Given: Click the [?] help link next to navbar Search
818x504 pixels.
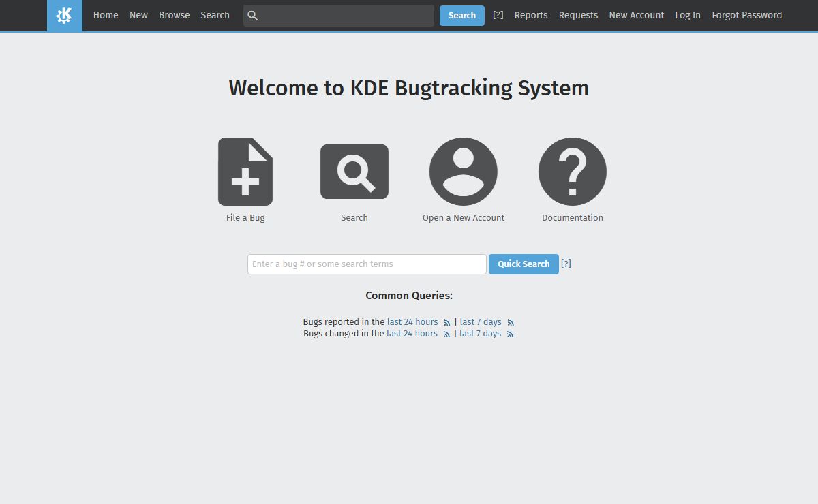Looking at the screenshot, I should pyautogui.click(x=498, y=15).
